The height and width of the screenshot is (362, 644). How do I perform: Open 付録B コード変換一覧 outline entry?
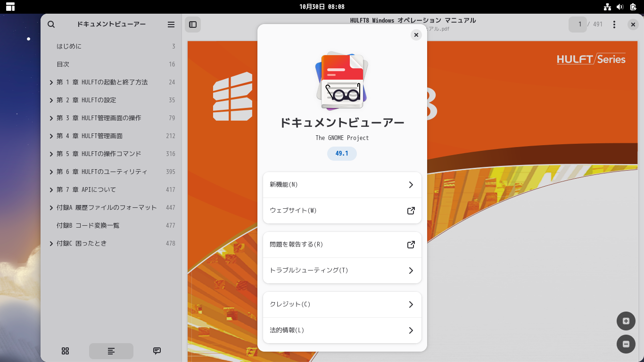click(111, 225)
